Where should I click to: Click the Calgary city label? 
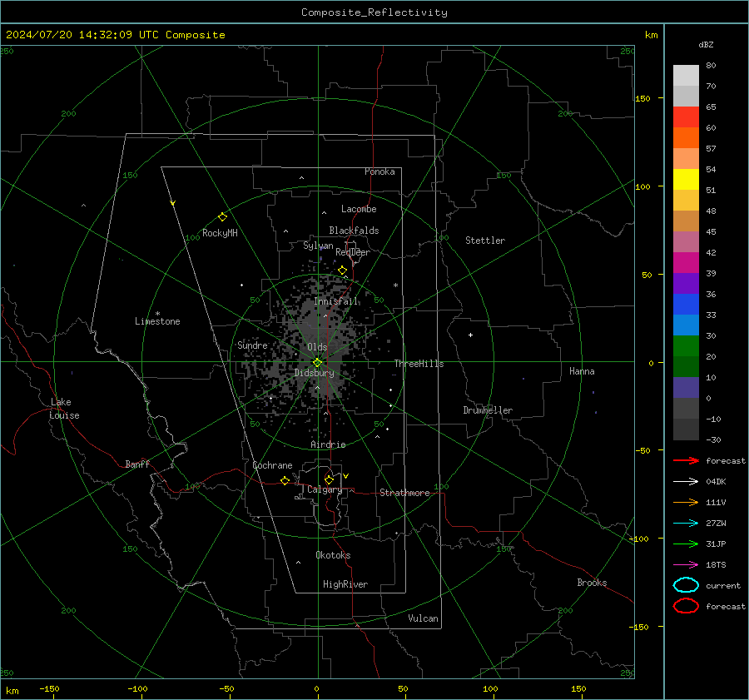pyautogui.click(x=325, y=489)
